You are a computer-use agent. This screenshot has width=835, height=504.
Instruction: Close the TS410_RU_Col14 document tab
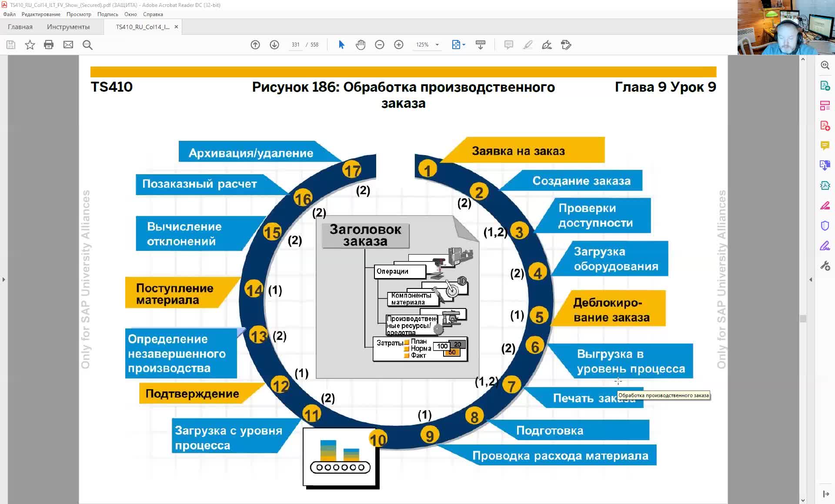point(176,27)
